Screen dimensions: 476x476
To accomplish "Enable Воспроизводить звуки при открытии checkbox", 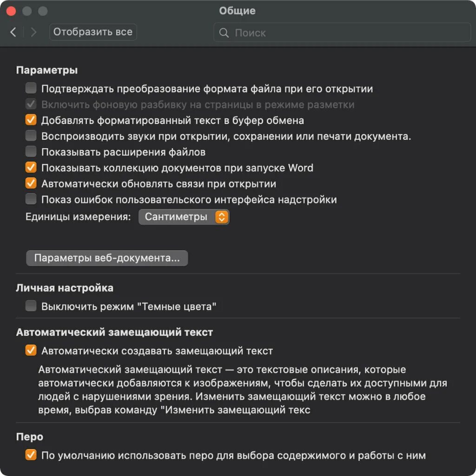I will [31, 136].
